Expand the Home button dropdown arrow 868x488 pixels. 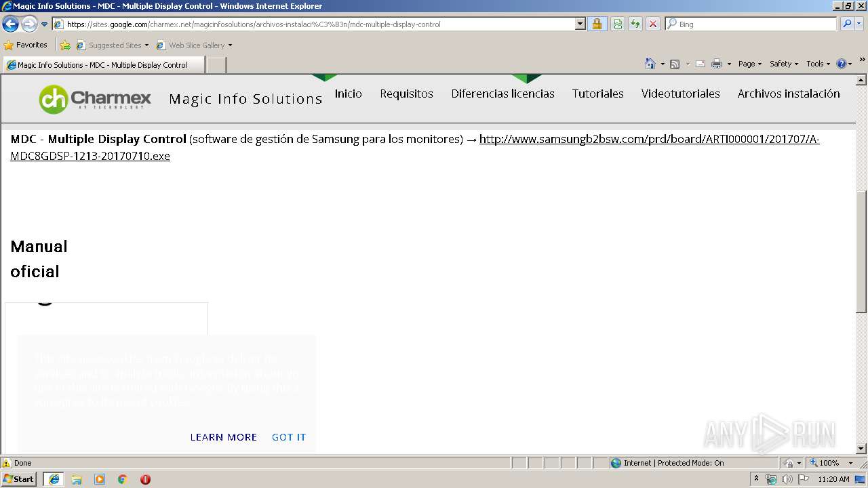(663, 64)
